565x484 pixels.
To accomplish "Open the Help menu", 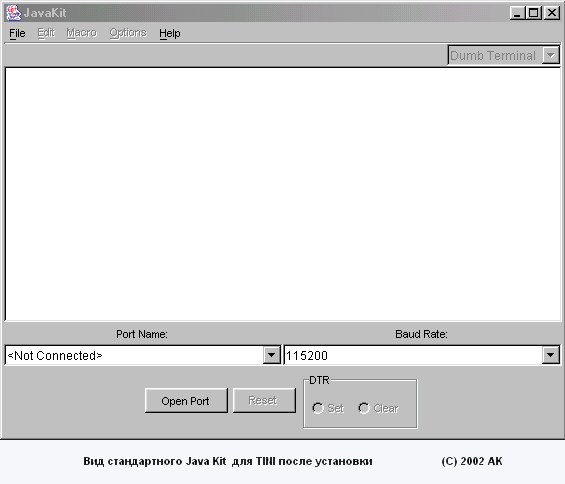I will click(x=170, y=33).
